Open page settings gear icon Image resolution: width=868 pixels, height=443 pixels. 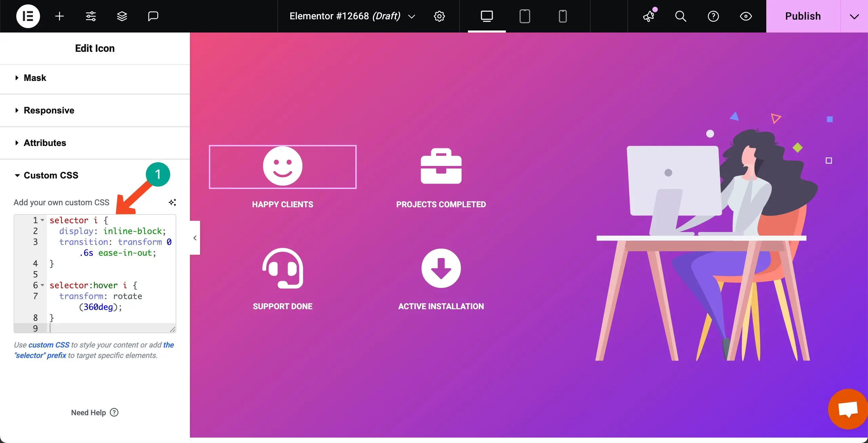[x=439, y=16]
